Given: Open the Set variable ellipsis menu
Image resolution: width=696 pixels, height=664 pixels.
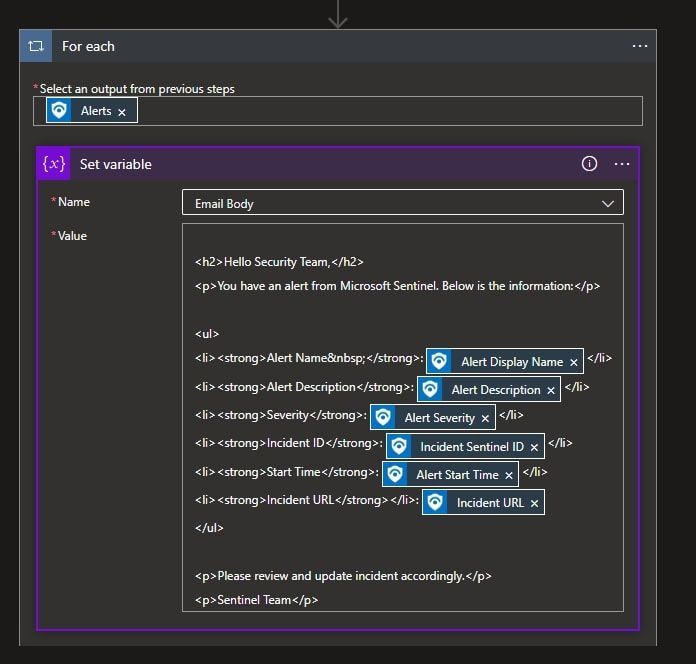Looking at the screenshot, I should point(622,164).
